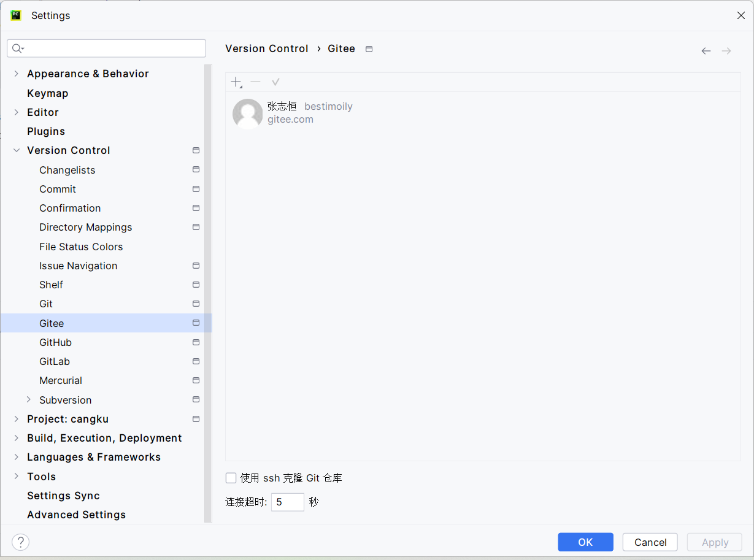Click the settings search input box
This screenshot has width=754, height=560.
tap(107, 48)
